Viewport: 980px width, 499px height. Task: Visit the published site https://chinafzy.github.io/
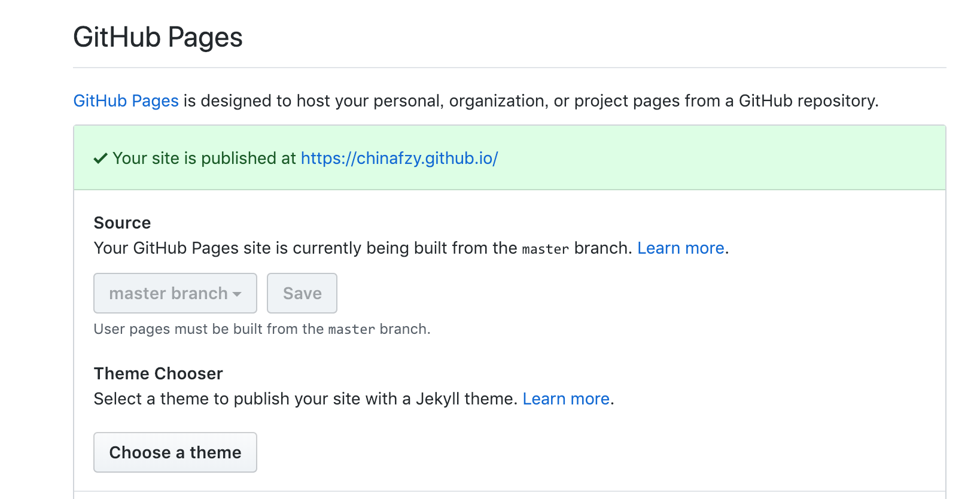pos(399,158)
